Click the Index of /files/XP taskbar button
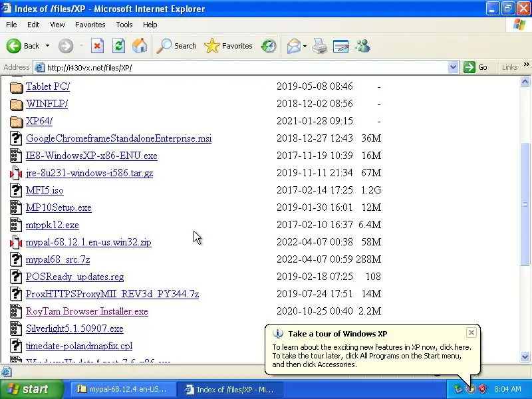 (x=229, y=389)
